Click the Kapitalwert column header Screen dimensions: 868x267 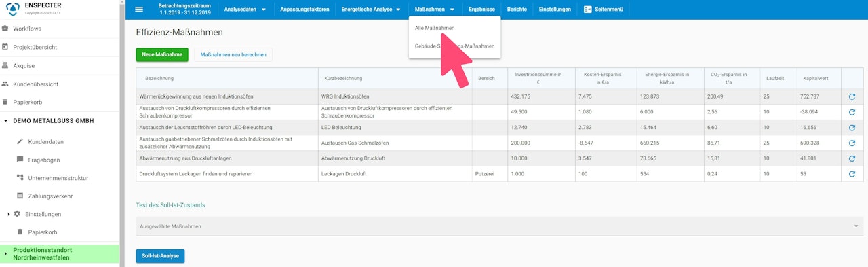(818, 78)
